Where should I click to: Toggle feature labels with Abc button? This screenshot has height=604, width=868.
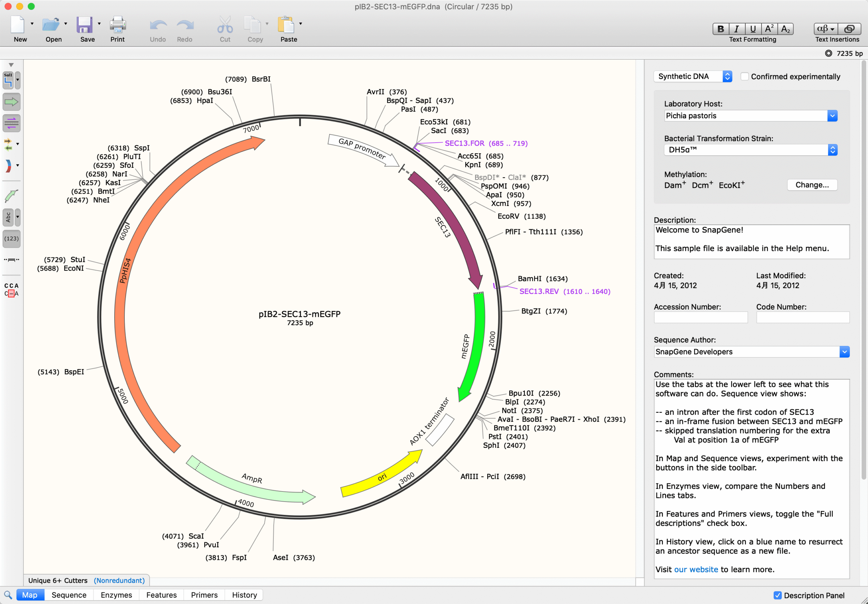click(8, 217)
